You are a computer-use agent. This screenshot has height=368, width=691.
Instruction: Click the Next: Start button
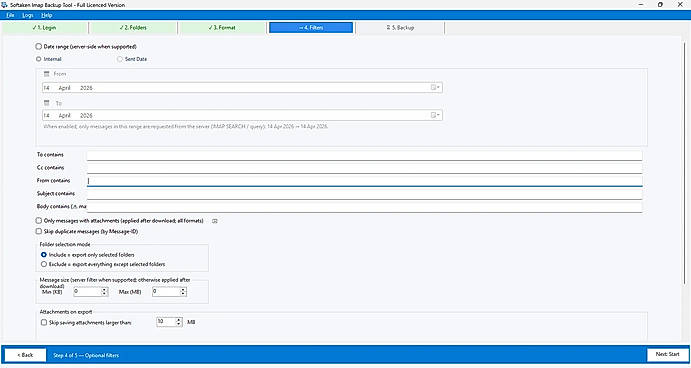click(667, 354)
